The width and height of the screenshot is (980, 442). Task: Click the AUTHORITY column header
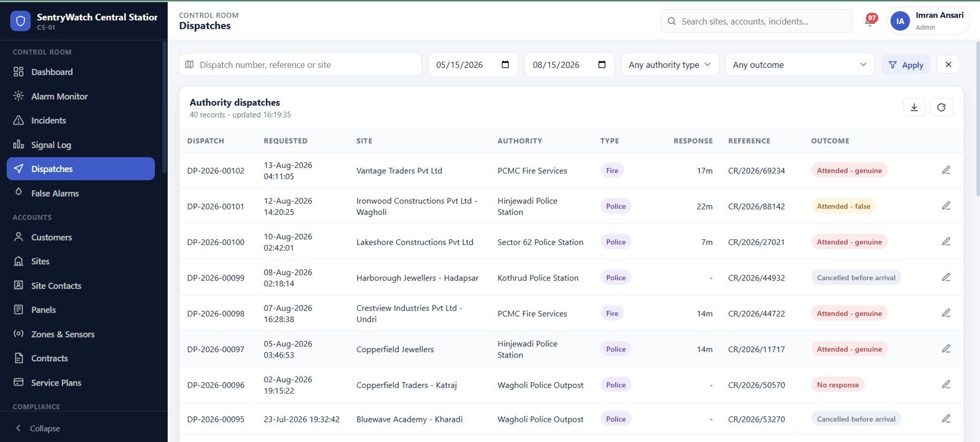(x=519, y=141)
